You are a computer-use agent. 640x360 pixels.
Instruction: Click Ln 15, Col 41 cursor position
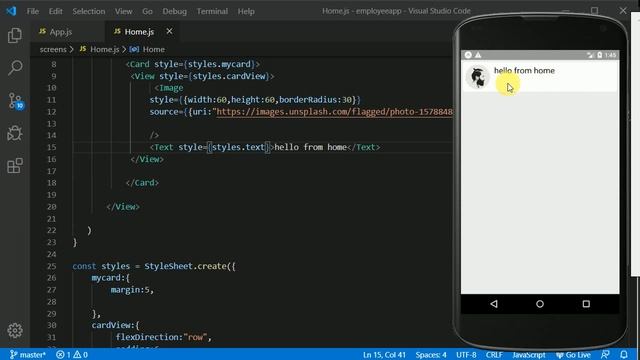(384, 355)
